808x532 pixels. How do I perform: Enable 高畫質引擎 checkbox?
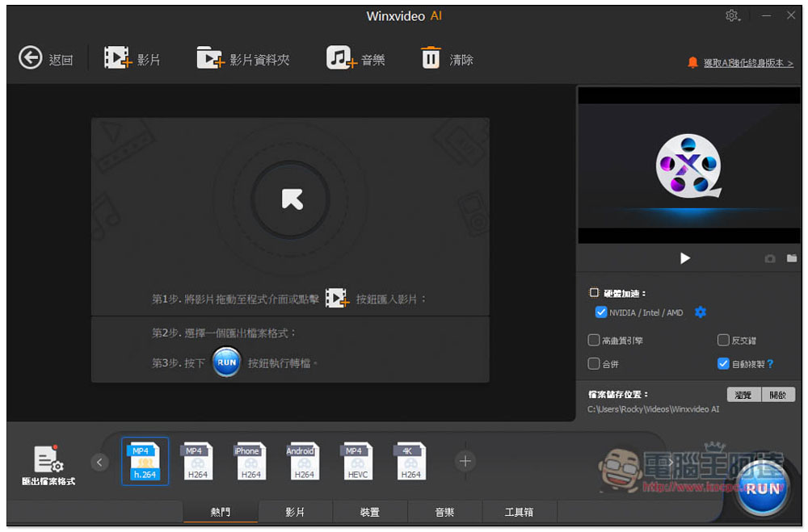[594, 340]
